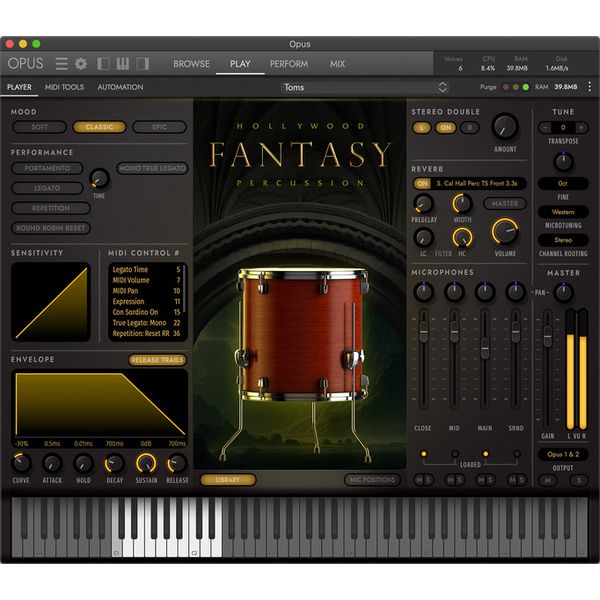Toggle the Legato performance switch
This screenshot has width=600, height=600.
[47, 188]
